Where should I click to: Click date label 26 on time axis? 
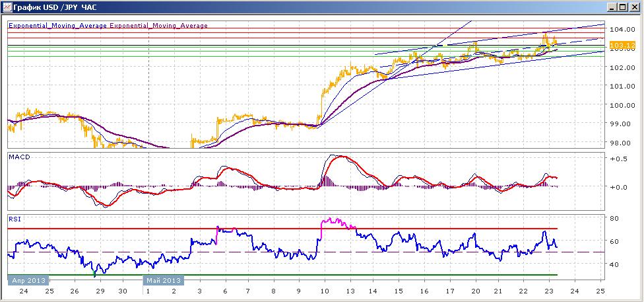click(x=75, y=291)
